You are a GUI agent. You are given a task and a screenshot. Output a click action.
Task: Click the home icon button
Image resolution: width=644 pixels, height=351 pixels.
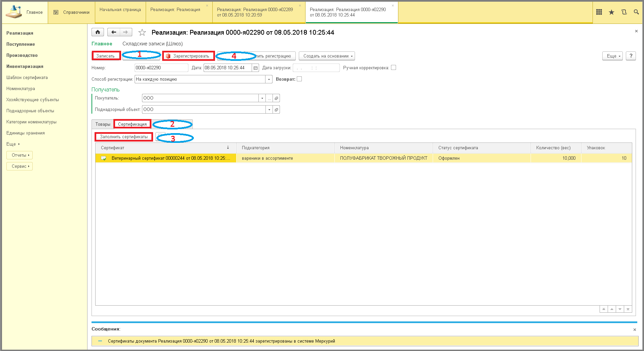(98, 32)
